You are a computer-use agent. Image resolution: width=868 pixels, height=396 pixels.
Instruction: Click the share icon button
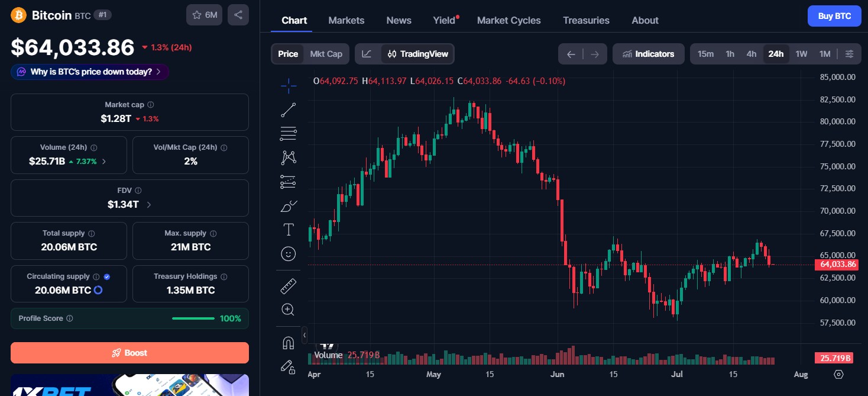238,15
